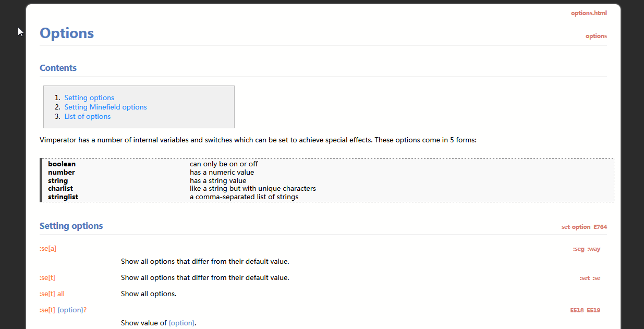Viewport: 644px width, 329px height.
Task: Click the options.html tag at top right
Action: click(589, 13)
